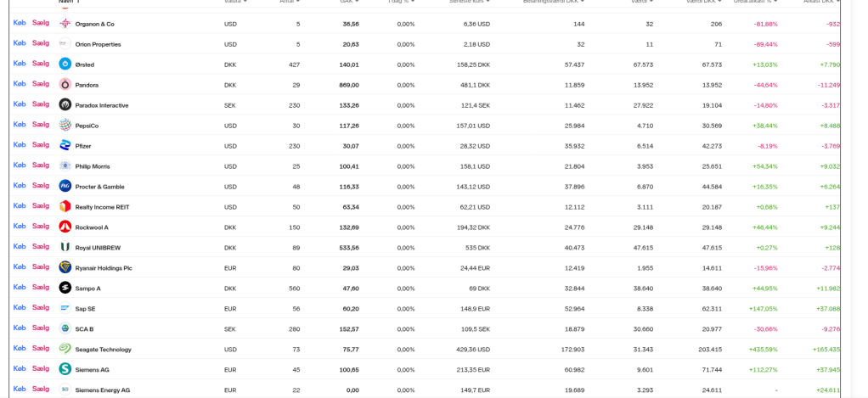Buy more Royal UNIBREW via Køb
This screenshot has height=398, width=868.
20,247
